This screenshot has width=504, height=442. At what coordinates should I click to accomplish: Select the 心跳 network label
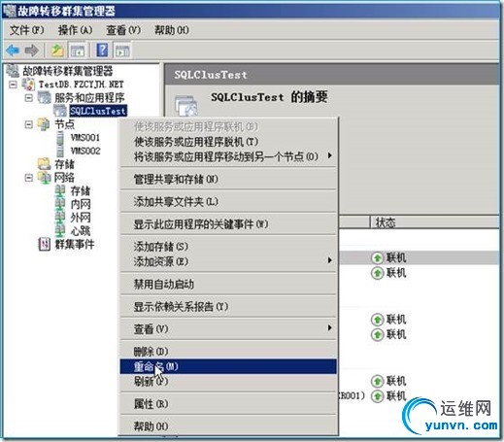[x=81, y=231]
